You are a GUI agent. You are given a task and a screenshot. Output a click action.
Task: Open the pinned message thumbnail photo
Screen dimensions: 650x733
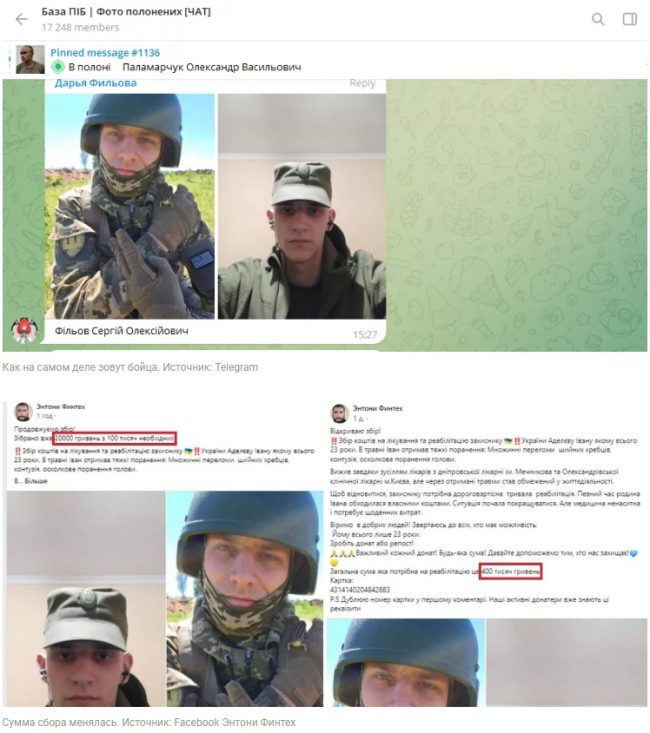pos(30,59)
